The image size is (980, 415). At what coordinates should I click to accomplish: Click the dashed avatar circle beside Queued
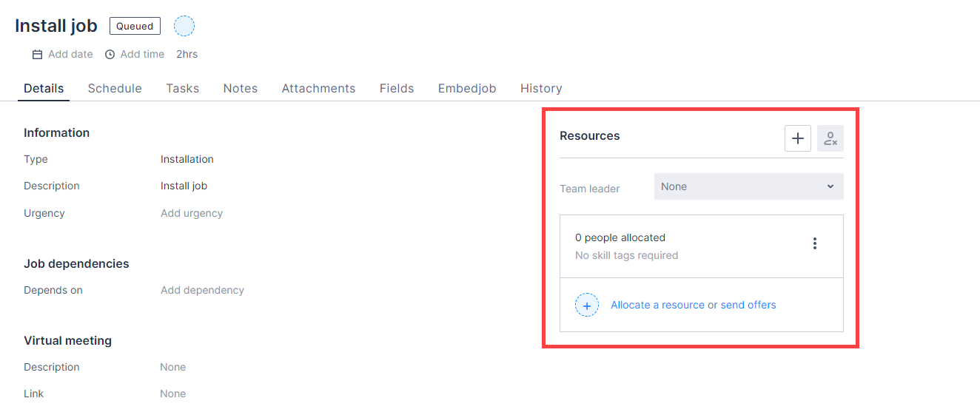(184, 26)
